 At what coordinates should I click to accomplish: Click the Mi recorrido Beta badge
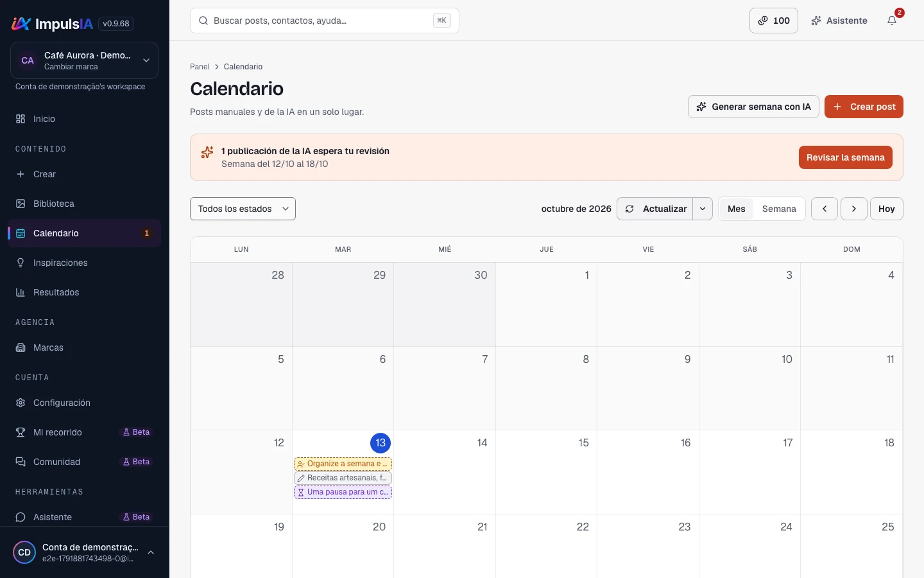click(137, 432)
